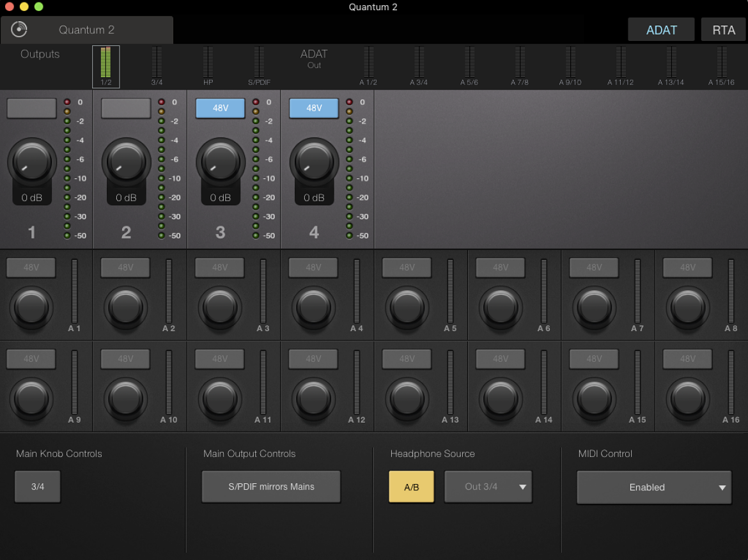Click the A 8 ADAT gain knob

688,307
